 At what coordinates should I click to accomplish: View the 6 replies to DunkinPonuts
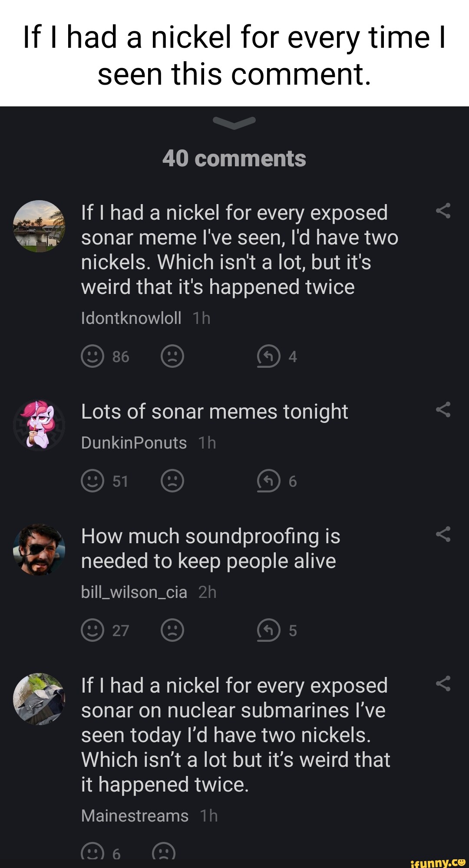(269, 481)
